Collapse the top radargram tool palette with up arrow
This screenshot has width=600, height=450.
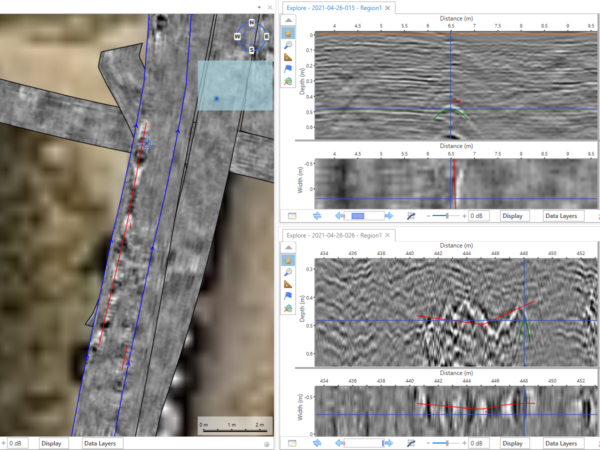pos(288,20)
